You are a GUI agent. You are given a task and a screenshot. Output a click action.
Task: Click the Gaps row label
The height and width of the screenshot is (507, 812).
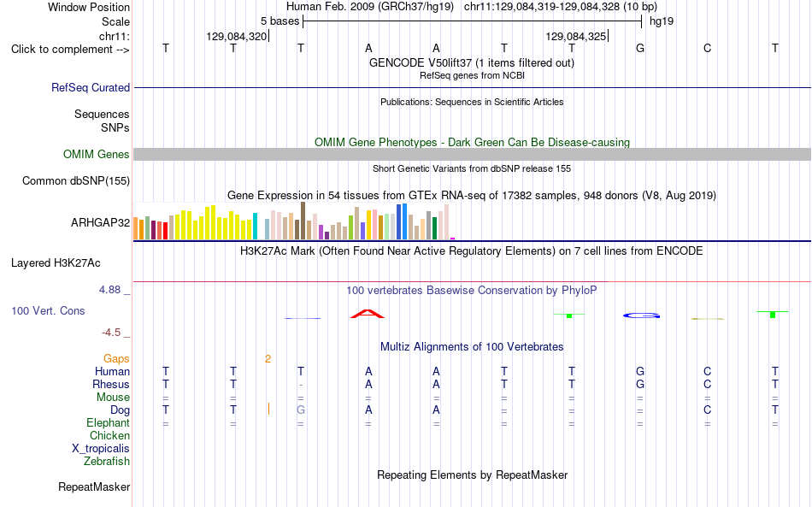(x=116, y=359)
